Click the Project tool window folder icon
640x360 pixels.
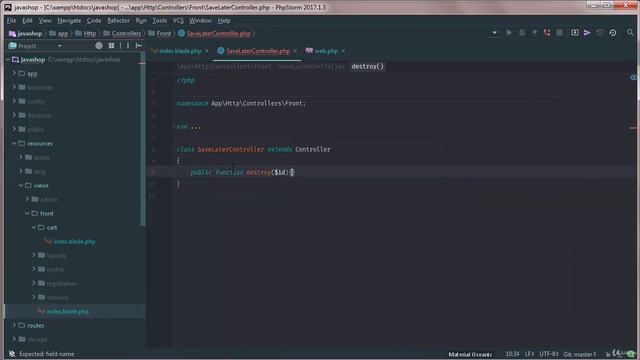tap(13, 46)
